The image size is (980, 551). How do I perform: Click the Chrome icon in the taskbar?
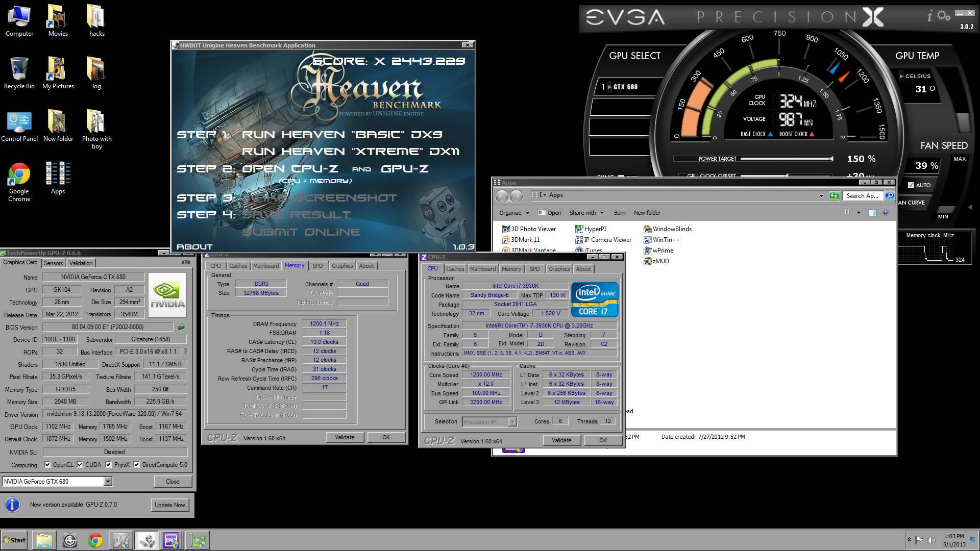pos(95,540)
